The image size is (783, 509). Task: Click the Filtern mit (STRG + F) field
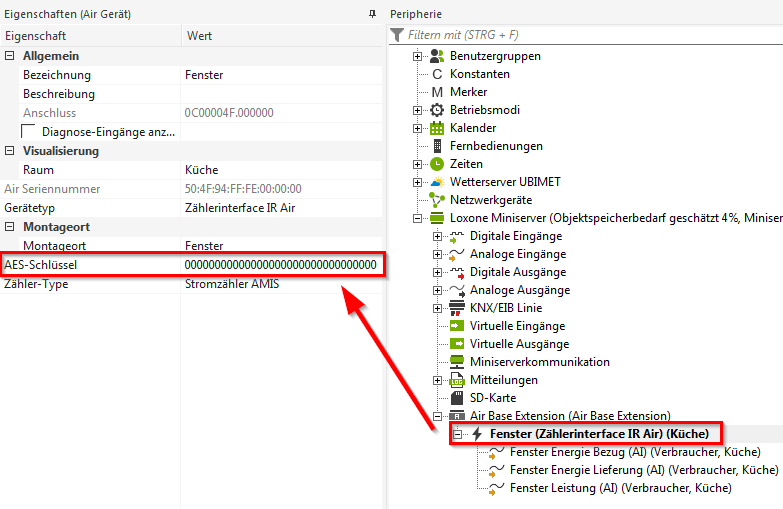click(590, 35)
